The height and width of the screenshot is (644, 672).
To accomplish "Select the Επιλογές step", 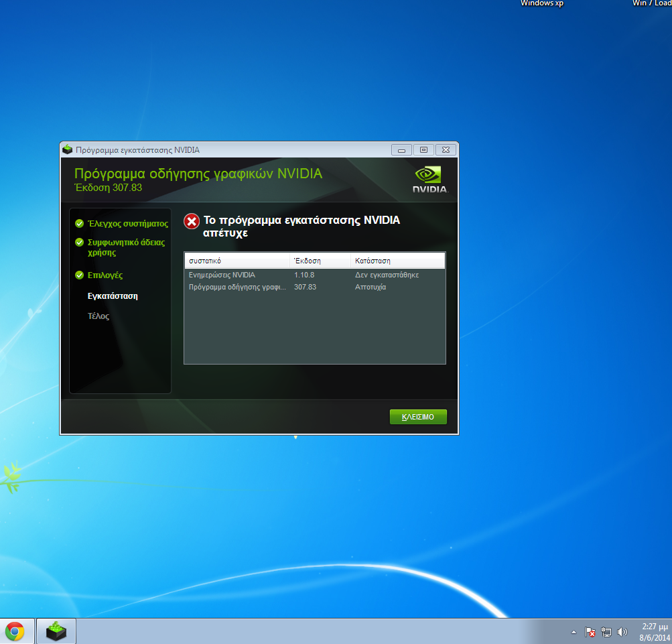I will (x=105, y=275).
